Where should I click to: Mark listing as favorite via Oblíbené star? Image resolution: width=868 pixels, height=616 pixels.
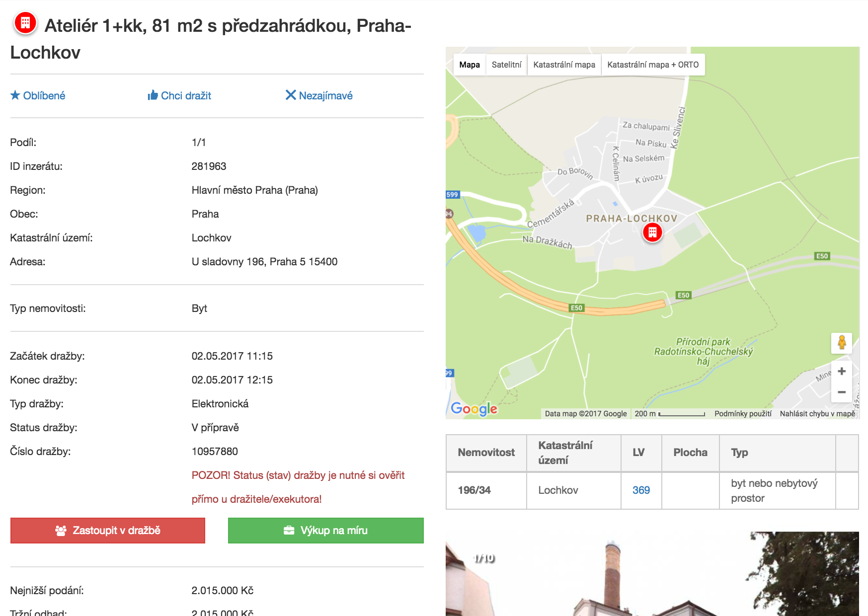coord(38,95)
